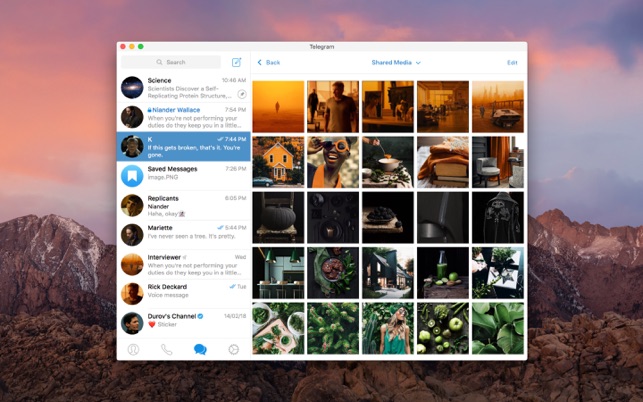Image resolution: width=643 pixels, height=402 pixels.
Task: Open thumbnail of woman with orange glasses
Action: [x=333, y=162]
